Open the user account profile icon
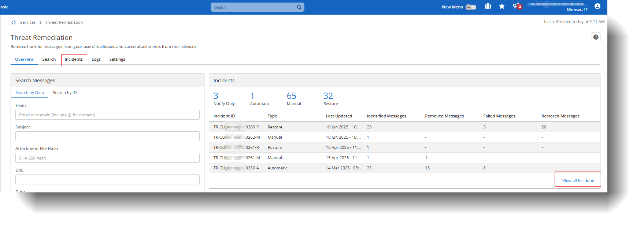 597,6
